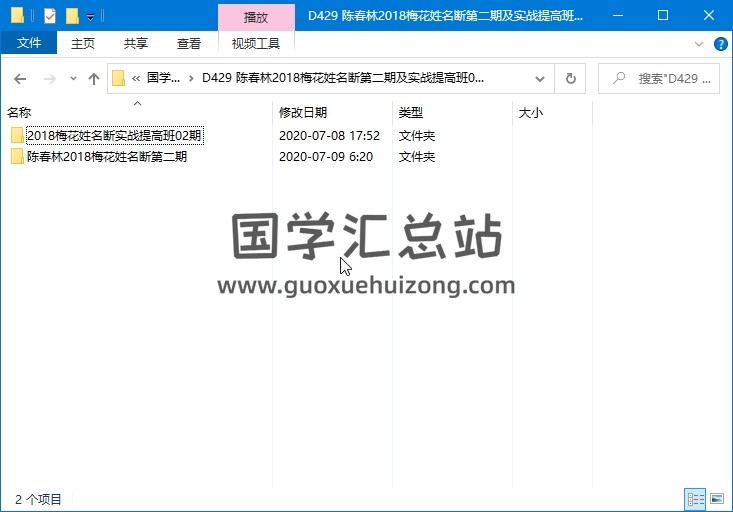Switch to details view in status bar
The width and height of the screenshot is (733, 512).
[695, 498]
